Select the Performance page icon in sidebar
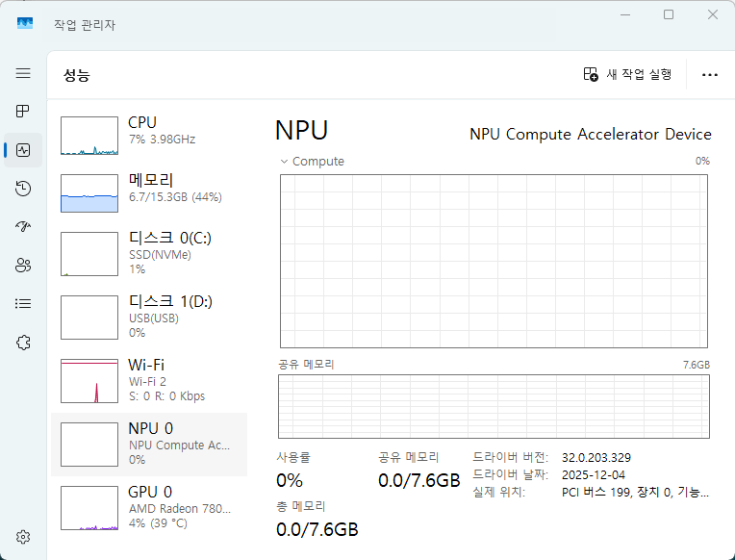The width and height of the screenshot is (735, 560). pyautogui.click(x=23, y=150)
